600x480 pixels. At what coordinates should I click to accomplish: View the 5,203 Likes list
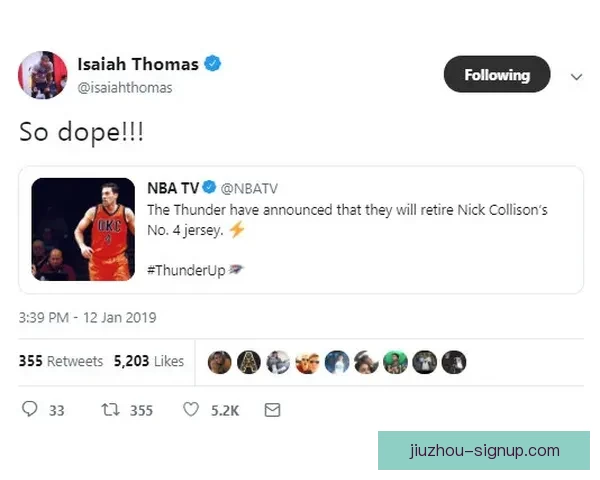(x=149, y=361)
